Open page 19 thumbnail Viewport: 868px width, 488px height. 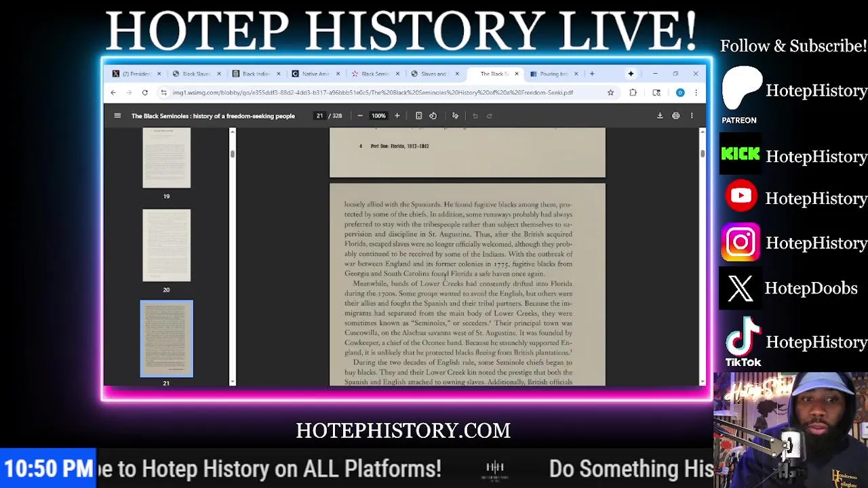click(x=166, y=159)
